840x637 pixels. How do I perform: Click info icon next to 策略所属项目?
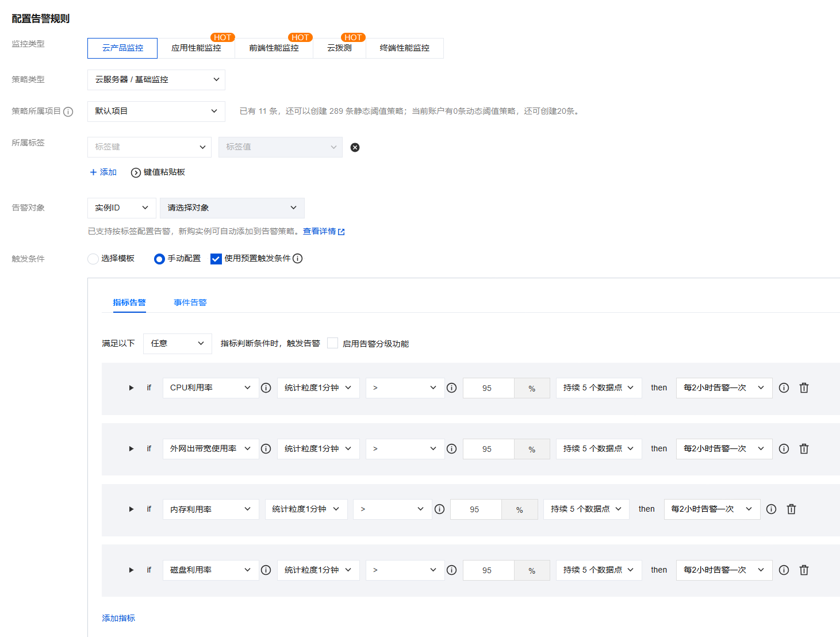click(68, 112)
